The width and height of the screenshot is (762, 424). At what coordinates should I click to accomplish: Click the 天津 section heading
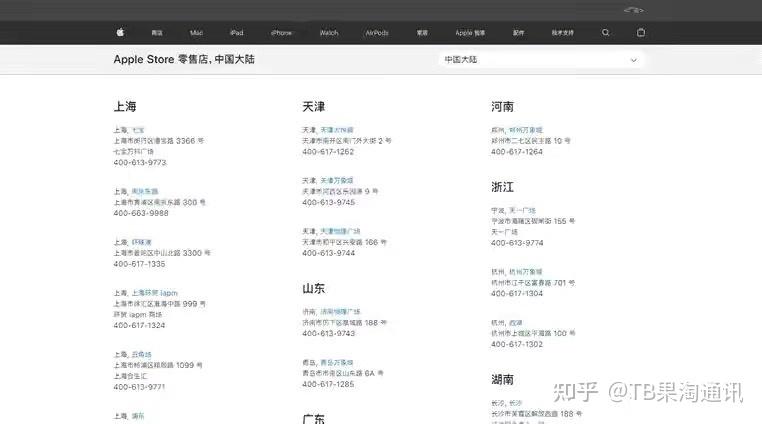pos(313,106)
